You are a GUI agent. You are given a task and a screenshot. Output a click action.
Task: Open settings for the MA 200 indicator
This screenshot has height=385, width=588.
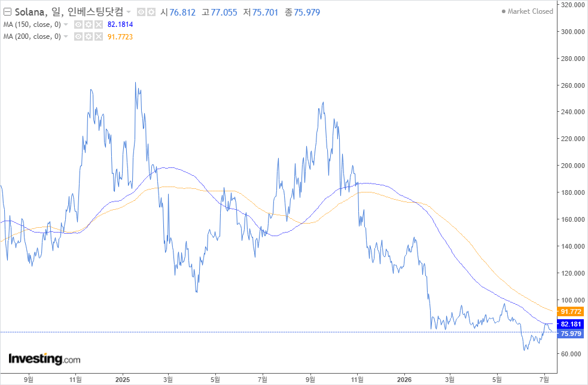(88, 36)
